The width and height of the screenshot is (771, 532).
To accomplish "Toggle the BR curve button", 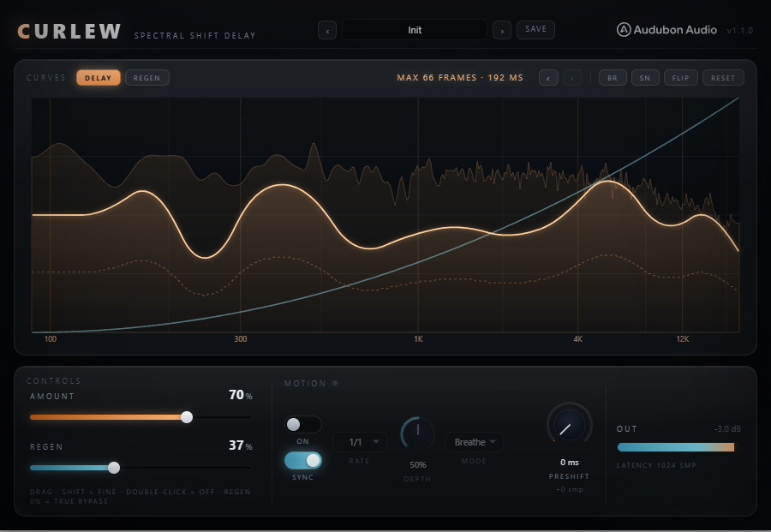I will click(x=613, y=78).
